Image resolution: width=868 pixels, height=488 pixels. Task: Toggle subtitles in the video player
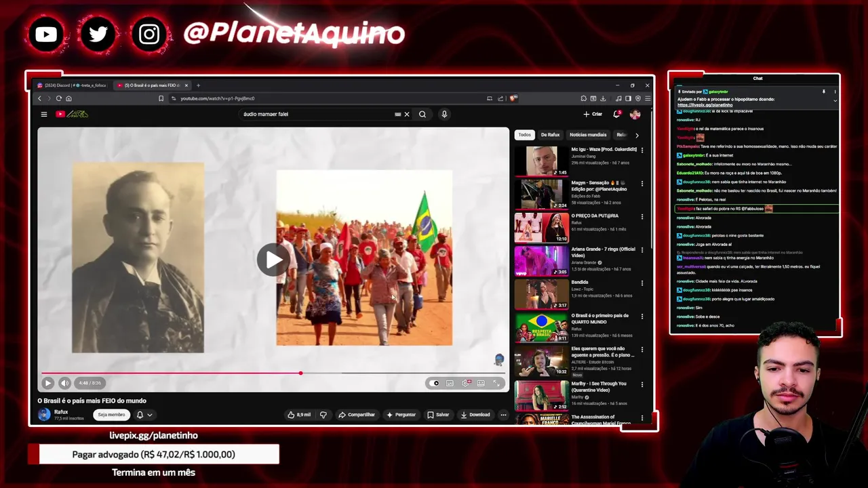tap(450, 383)
